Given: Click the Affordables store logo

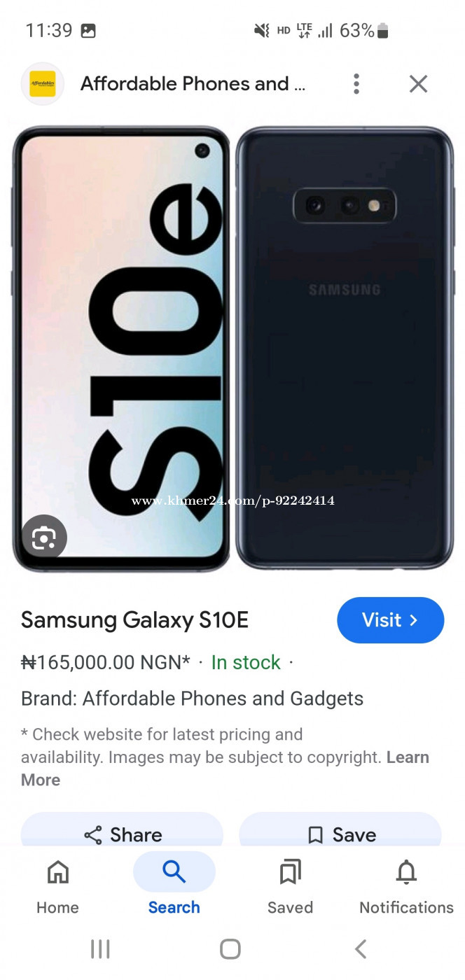Looking at the screenshot, I should [x=43, y=84].
